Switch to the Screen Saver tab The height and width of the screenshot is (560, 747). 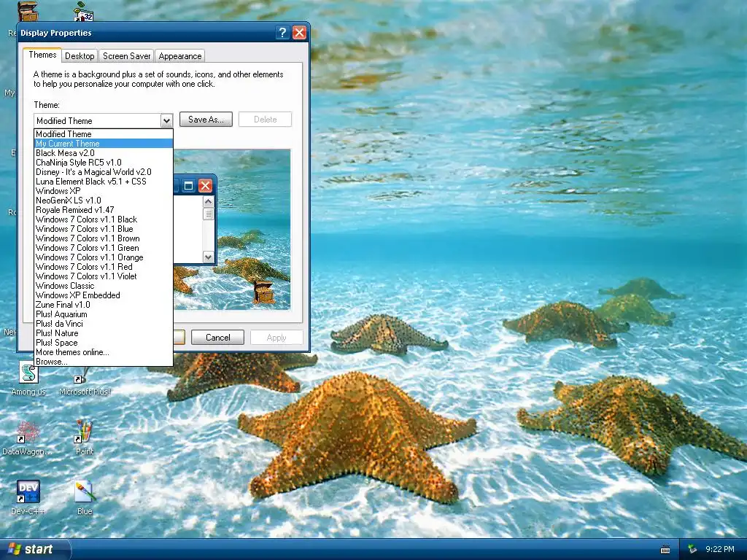(127, 55)
